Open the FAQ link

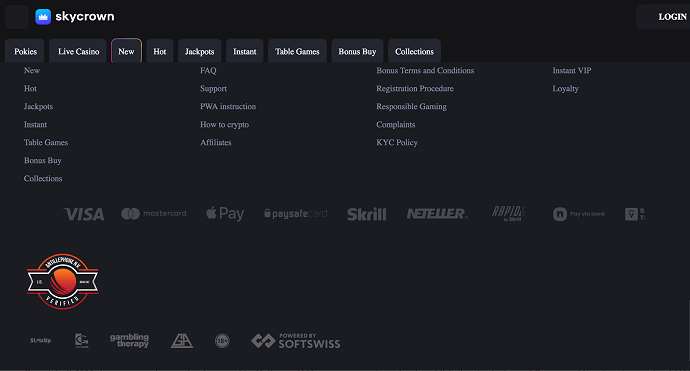point(208,70)
